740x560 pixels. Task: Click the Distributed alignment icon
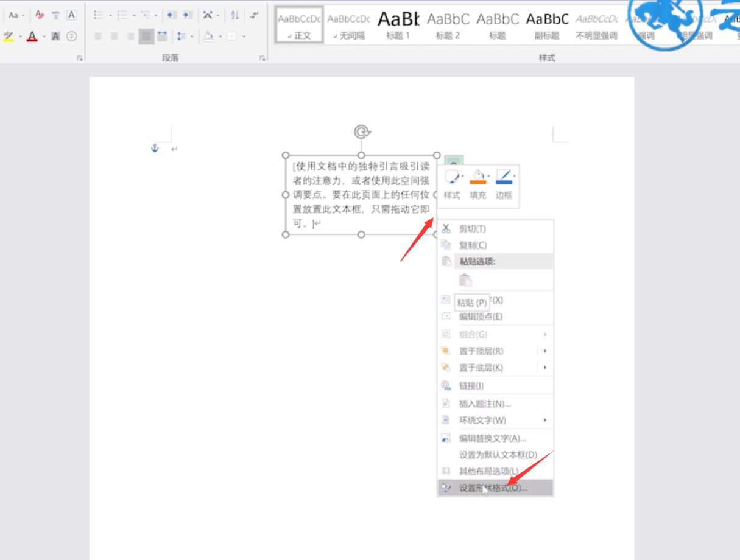[162, 37]
